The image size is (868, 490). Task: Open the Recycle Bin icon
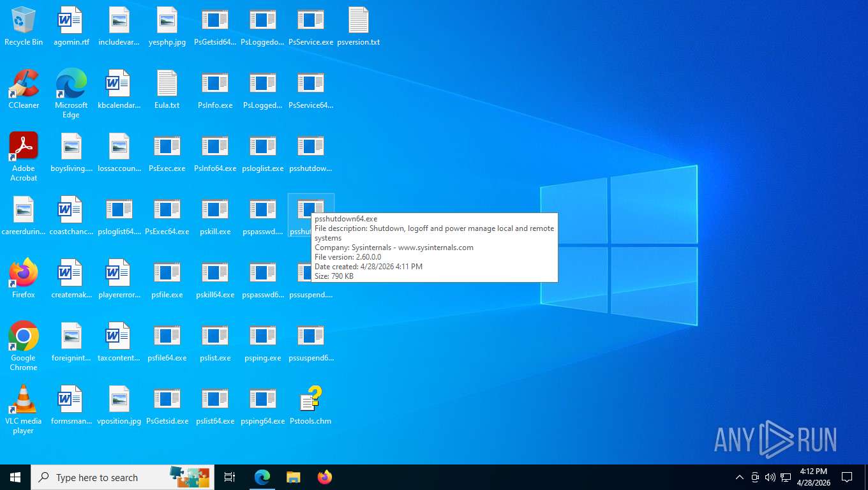[x=24, y=27]
